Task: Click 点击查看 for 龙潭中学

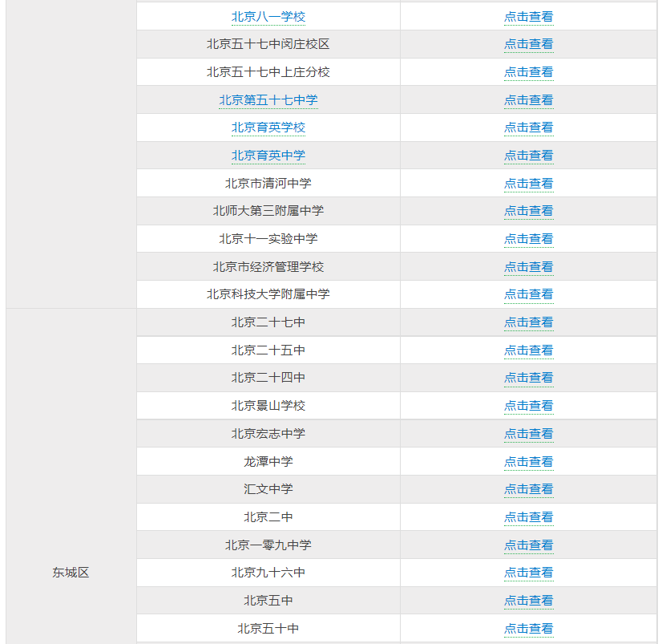Action: (x=529, y=461)
